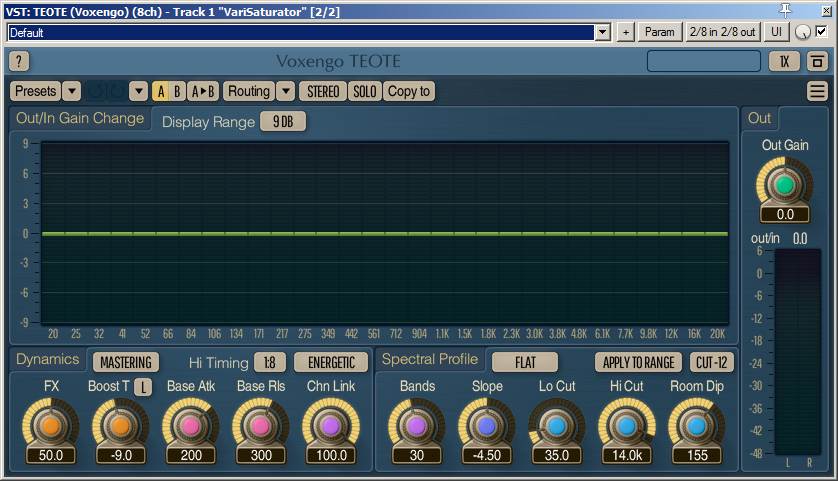The image size is (838, 481).
Task: Click the undo arrow icon
Action: coord(96,91)
